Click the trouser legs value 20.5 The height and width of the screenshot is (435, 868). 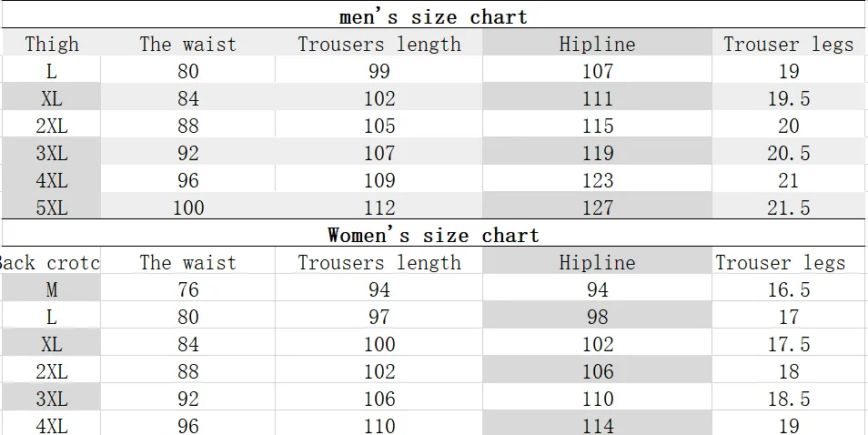coord(788,153)
